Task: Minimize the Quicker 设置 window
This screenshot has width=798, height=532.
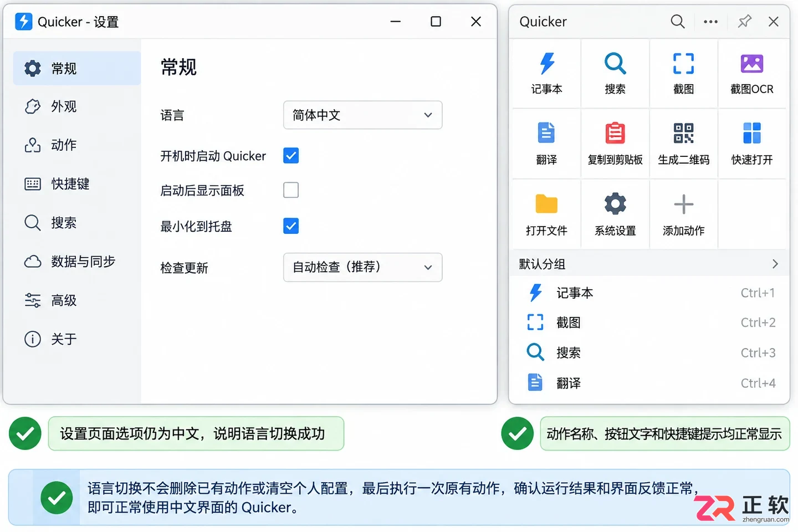Action: tap(396, 22)
